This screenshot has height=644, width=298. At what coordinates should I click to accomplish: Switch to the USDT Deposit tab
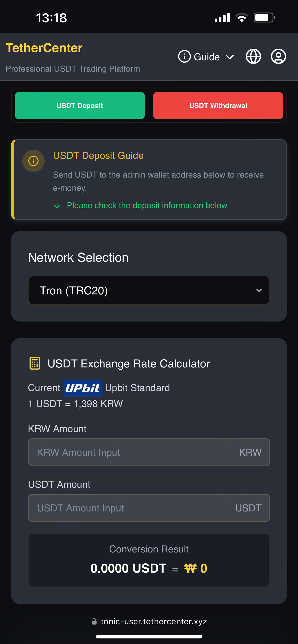pos(80,105)
